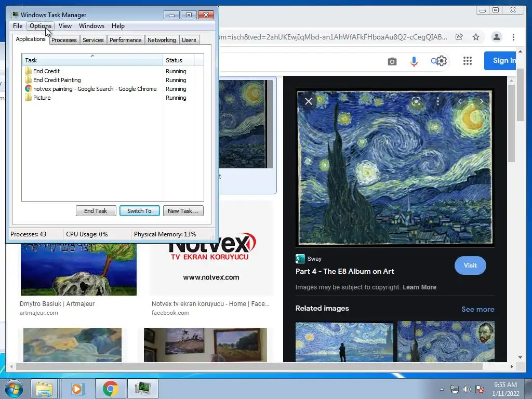The image size is (532, 399).
Task: Open the File menu in Task Manager
Action: click(18, 26)
